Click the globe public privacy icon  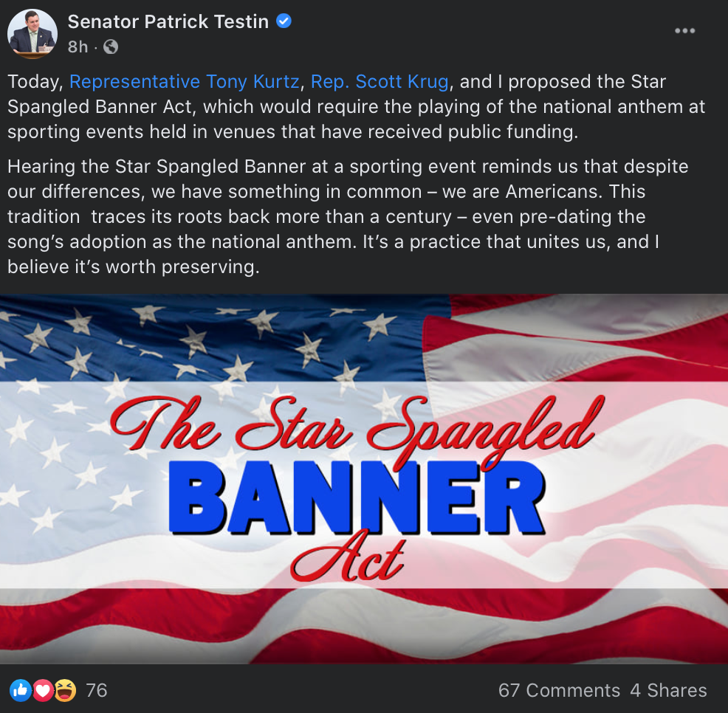point(111,47)
